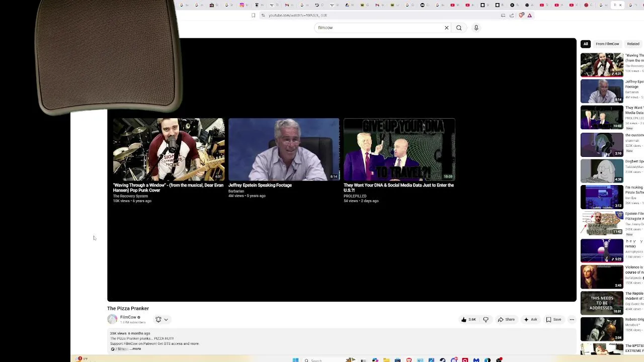This screenshot has width=644, height=362.
Task: Dislike the video with thumbs down
Action: coord(486,319)
